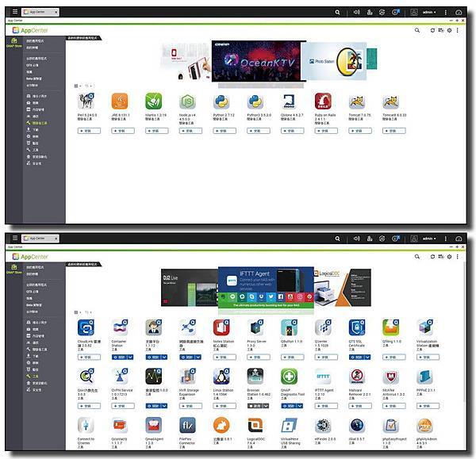Image resolution: width=476 pixels, height=459 pixels.
Task: Open Container Station icon in bottom window
Action: coord(120,327)
